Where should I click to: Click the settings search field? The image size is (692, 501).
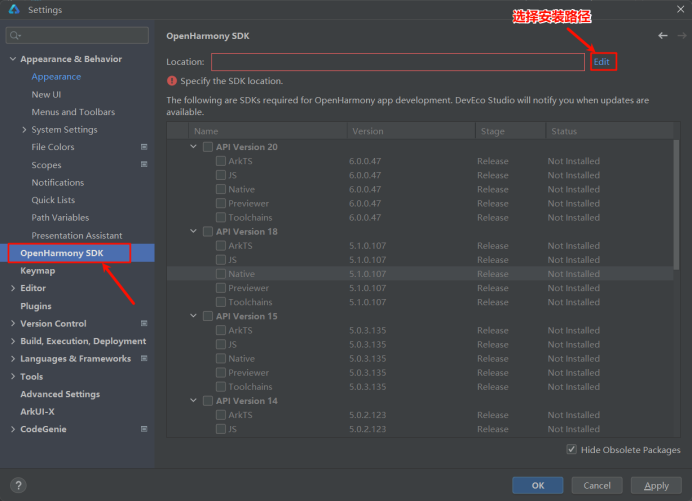[77, 35]
